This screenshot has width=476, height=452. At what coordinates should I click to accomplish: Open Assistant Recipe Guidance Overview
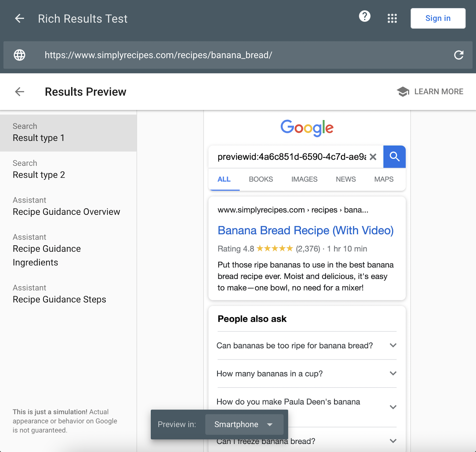click(x=68, y=207)
